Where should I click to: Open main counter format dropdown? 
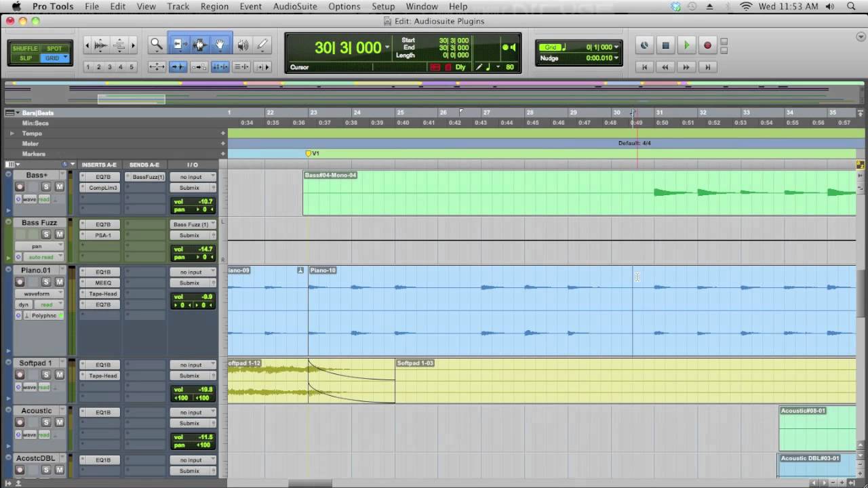point(387,47)
